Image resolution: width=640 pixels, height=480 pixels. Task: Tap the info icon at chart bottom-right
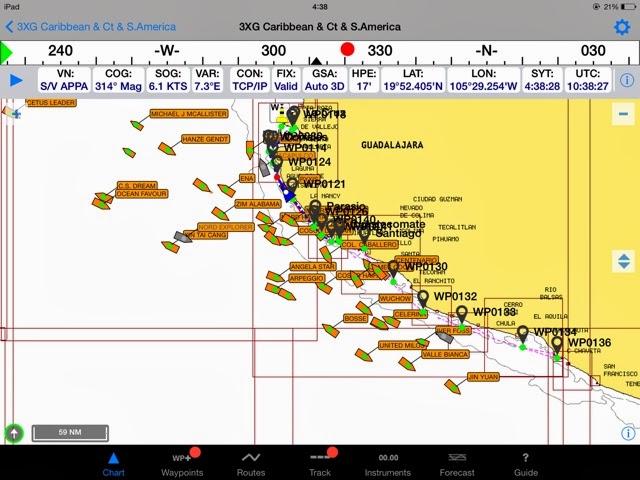pos(627,432)
